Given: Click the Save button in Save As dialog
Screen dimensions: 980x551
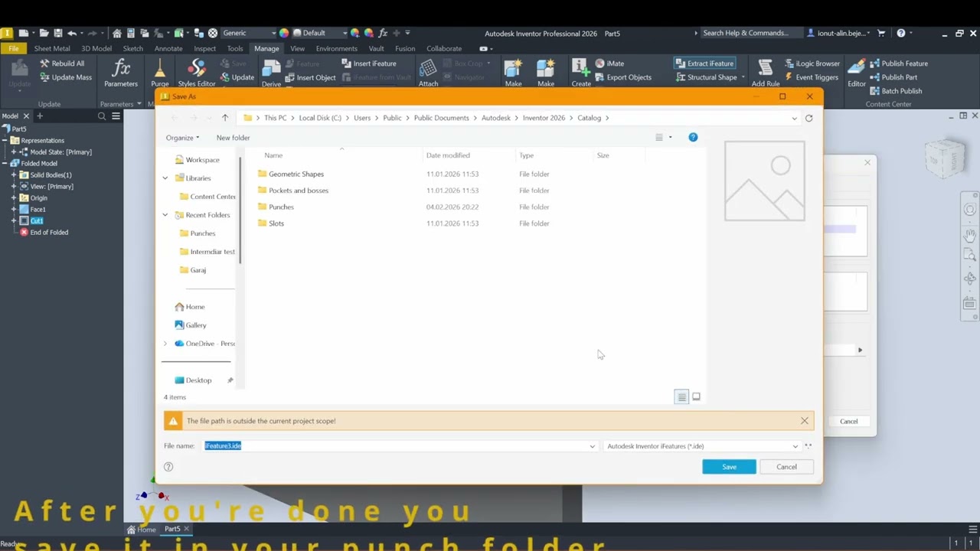Looking at the screenshot, I should click(729, 467).
